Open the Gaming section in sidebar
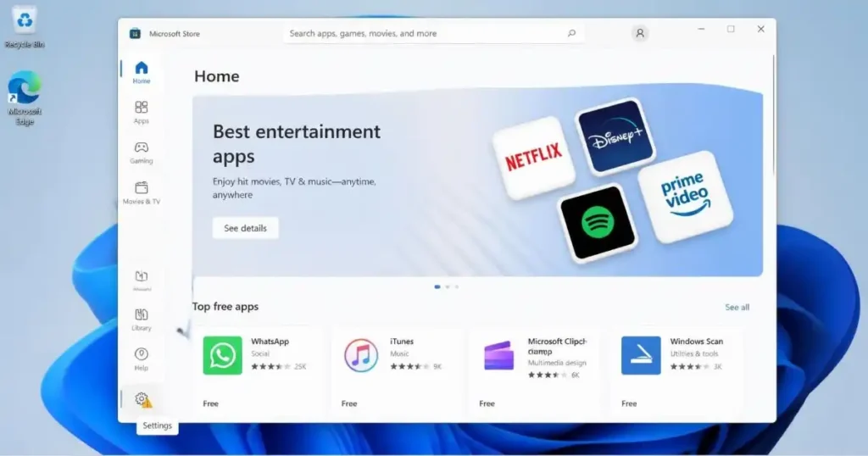Viewport: 868px width, 456px height. pos(142,153)
